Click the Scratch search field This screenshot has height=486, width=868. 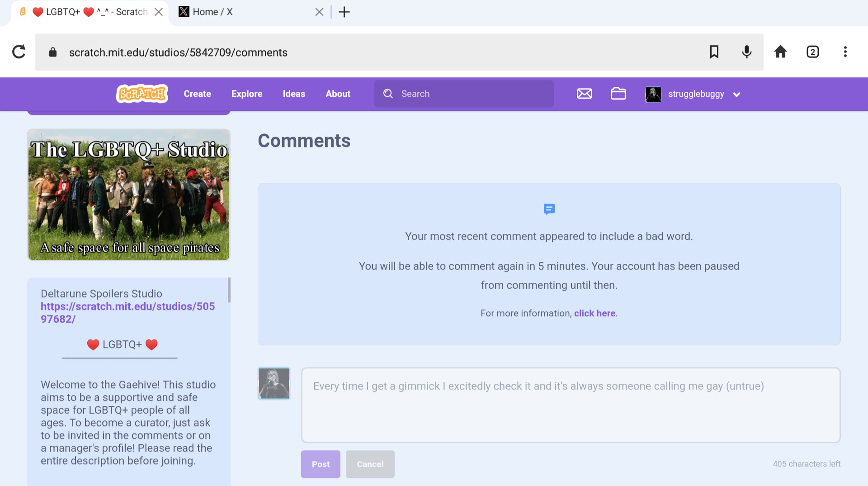click(x=464, y=94)
